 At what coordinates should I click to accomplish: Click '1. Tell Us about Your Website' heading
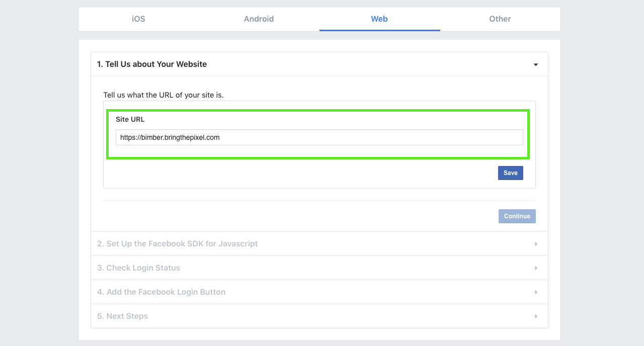[x=152, y=64]
